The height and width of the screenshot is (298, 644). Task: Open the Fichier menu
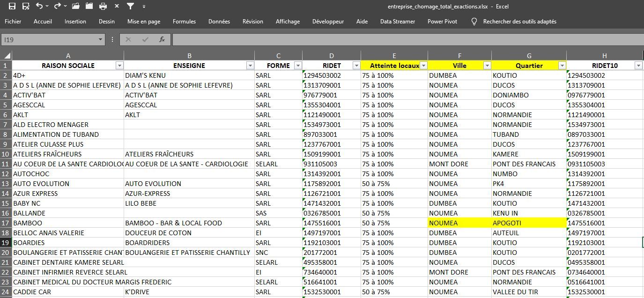point(13,22)
